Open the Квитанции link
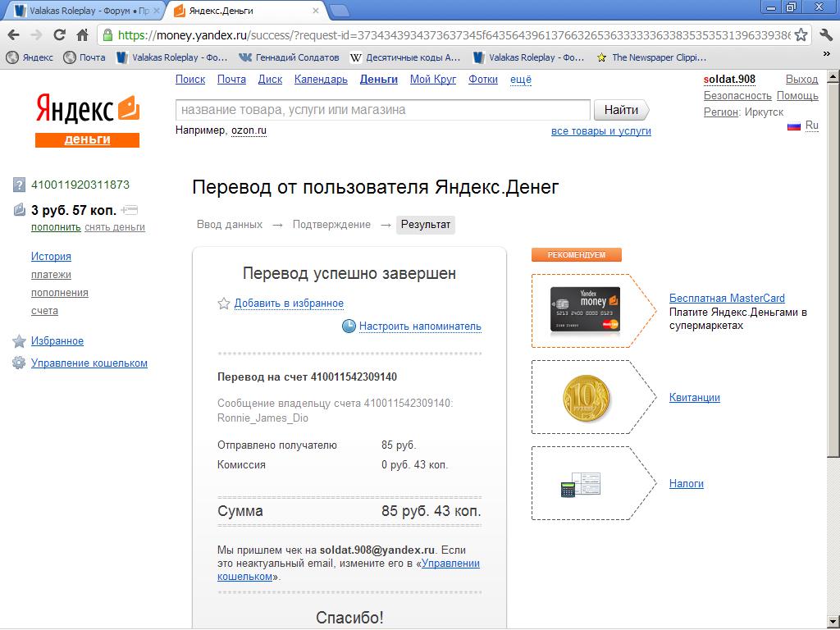 pyautogui.click(x=694, y=398)
